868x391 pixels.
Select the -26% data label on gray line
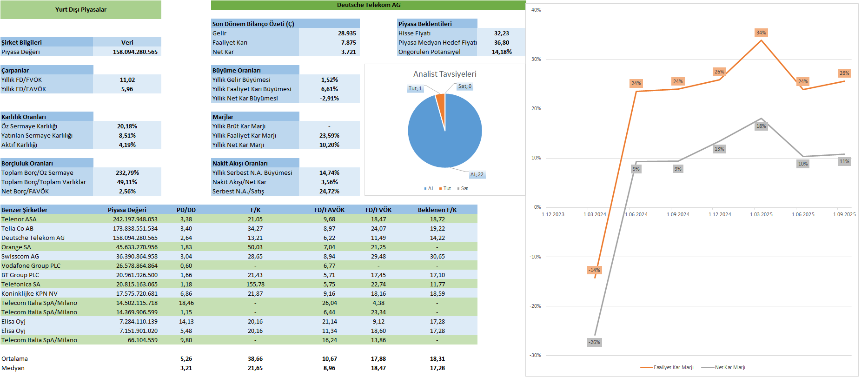pyautogui.click(x=594, y=343)
